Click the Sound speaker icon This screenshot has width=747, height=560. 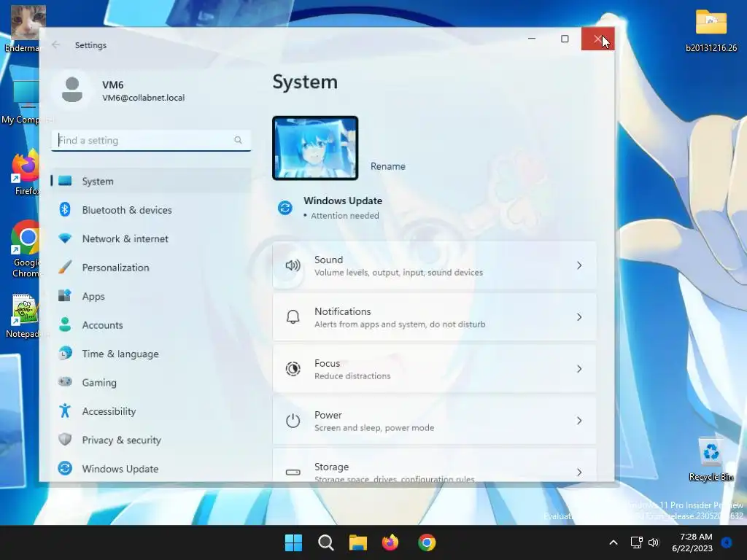tap(293, 265)
